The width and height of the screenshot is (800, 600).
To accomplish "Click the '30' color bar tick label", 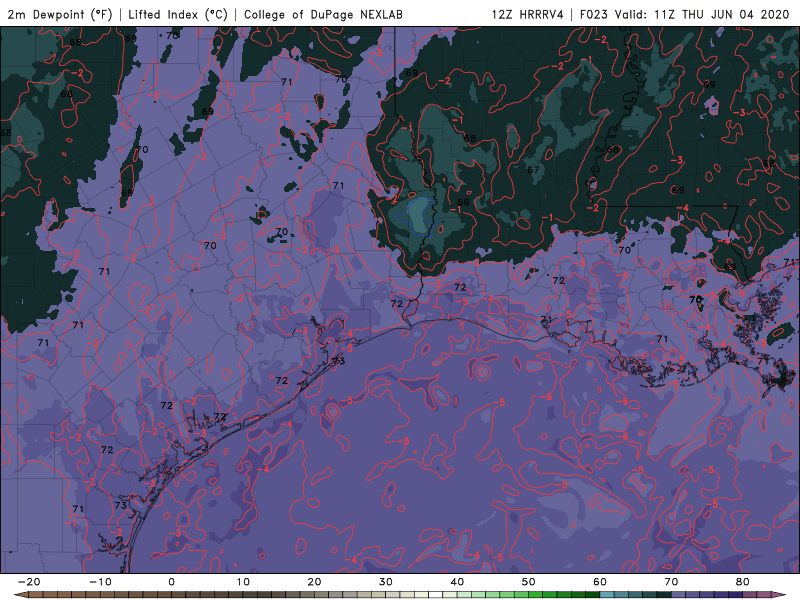I will tap(386, 582).
